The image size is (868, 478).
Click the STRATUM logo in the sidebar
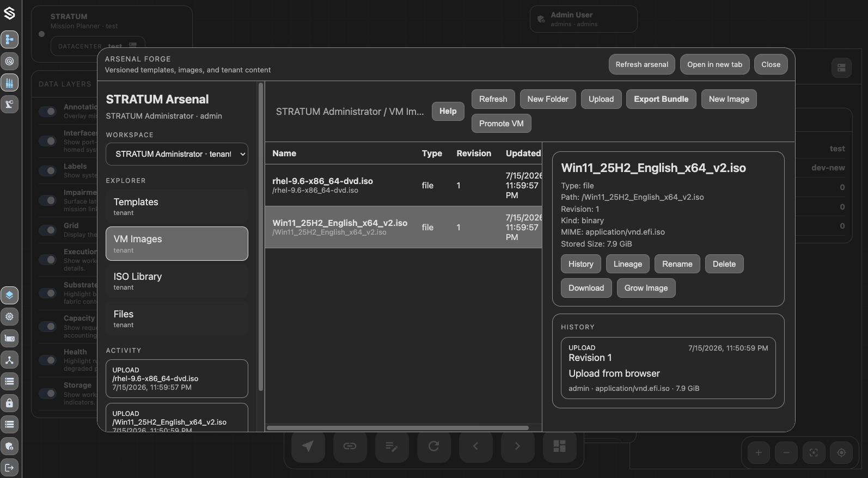9,13
